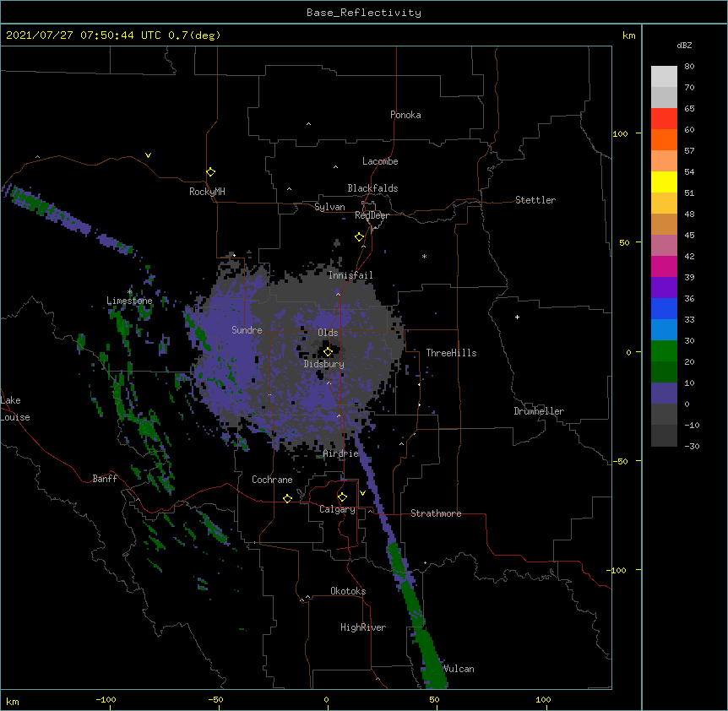Click the Strathmore label
Screen dimensions: 728x711
pyautogui.click(x=436, y=513)
